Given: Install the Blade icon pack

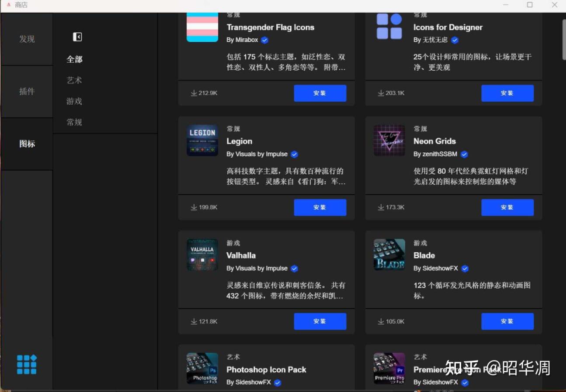Looking at the screenshot, I should (x=507, y=321).
